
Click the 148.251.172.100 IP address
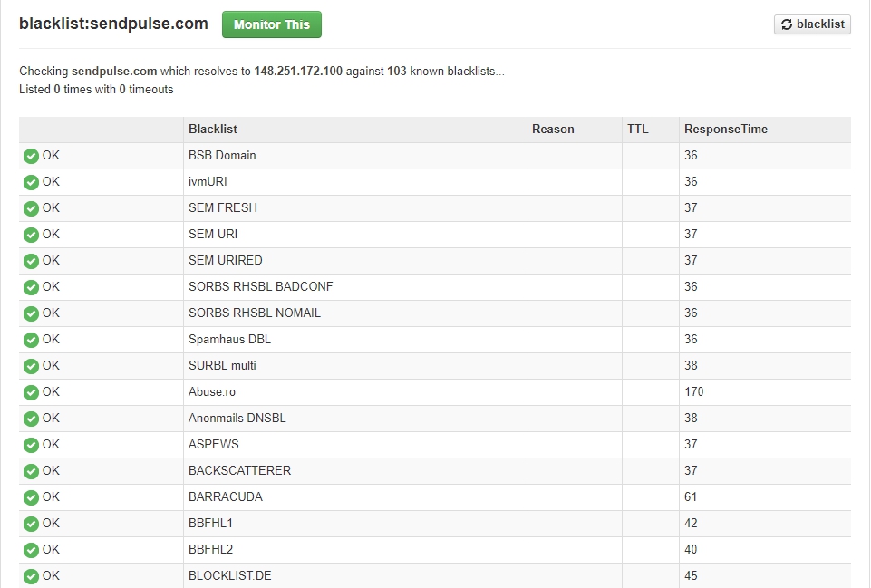tap(298, 71)
